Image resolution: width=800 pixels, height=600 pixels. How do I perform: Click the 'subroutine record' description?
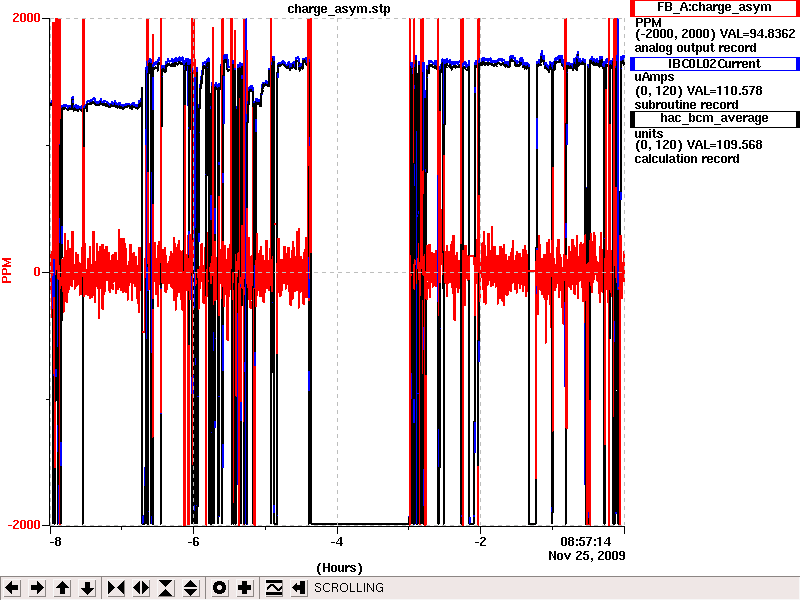[686, 105]
